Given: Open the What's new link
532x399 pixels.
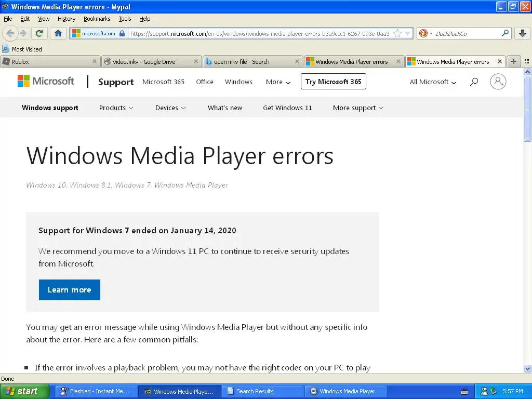Looking at the screenshot, I should coord(225,108).
